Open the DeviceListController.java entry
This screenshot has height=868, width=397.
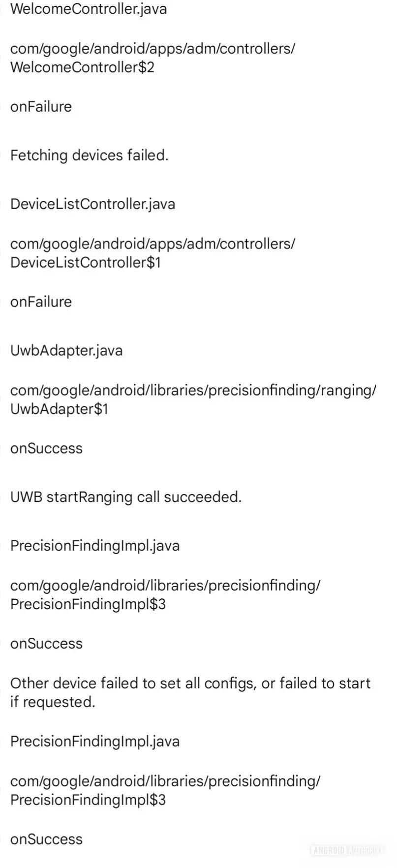[x=92, y=204]
